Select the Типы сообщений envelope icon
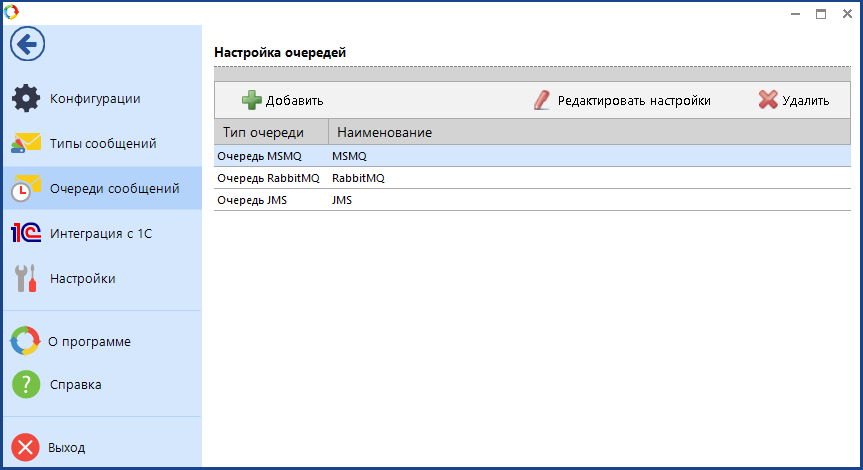The image size is (863, 470). (25, 143)
